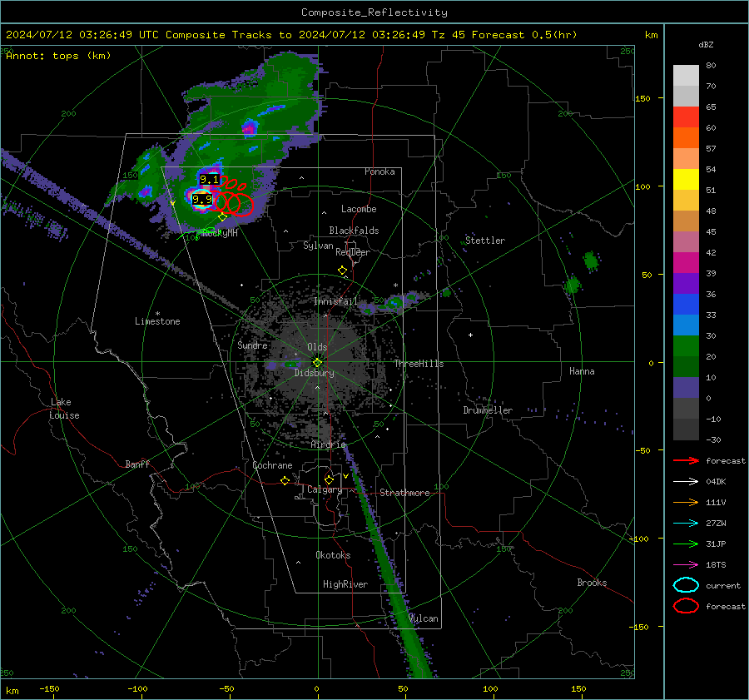Click the Brooks town label
Image resolution: width=749 pixels, height=700 pixels.
point(592,583)
